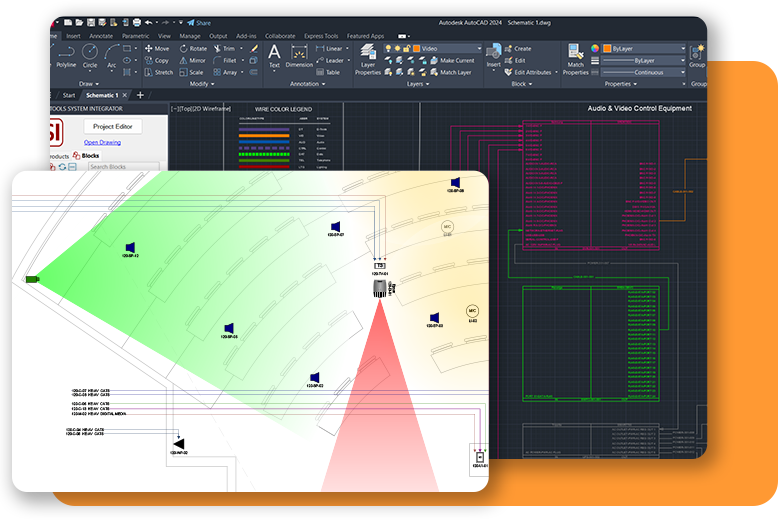Image resolution: width=780 pixels, height=526 pixels.
Task: Switch to the Start document tab
Action: tap(68, 95)
